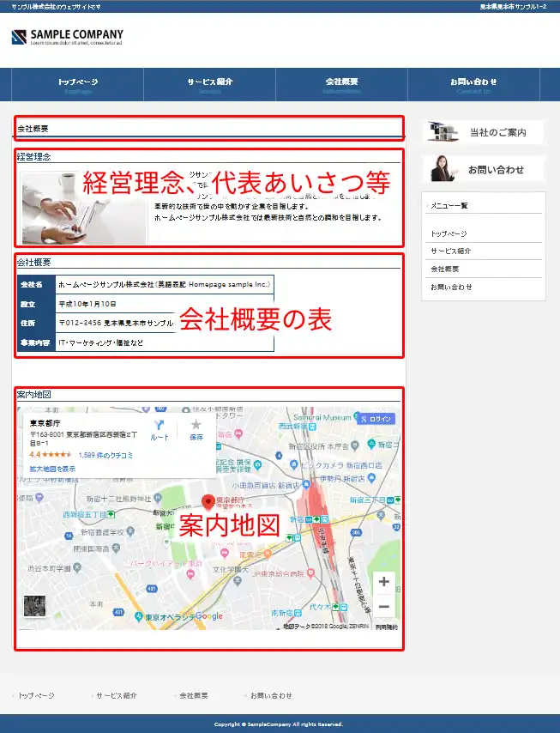
Task: Select 会社概要 in the top navigation
Action: click(341, 84)
